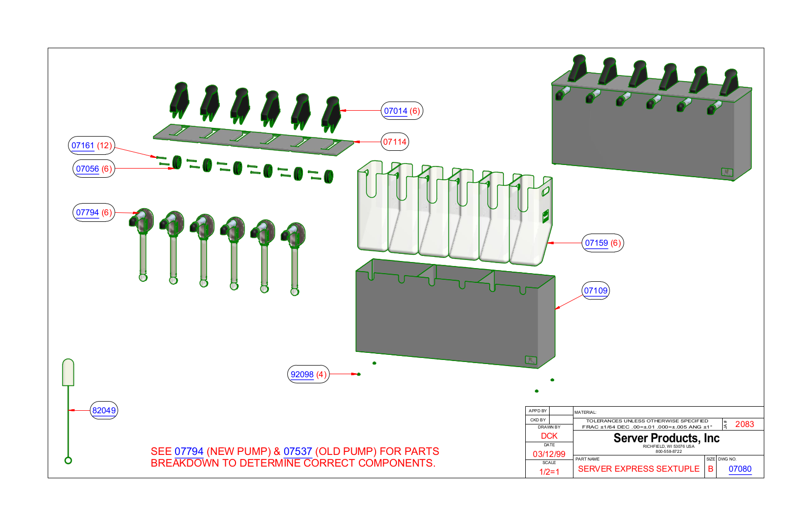Image resolution: width=812 pixels, height=526 pixels.
Task: Click the cleaning brush illustration
Action: click(68, 411)
